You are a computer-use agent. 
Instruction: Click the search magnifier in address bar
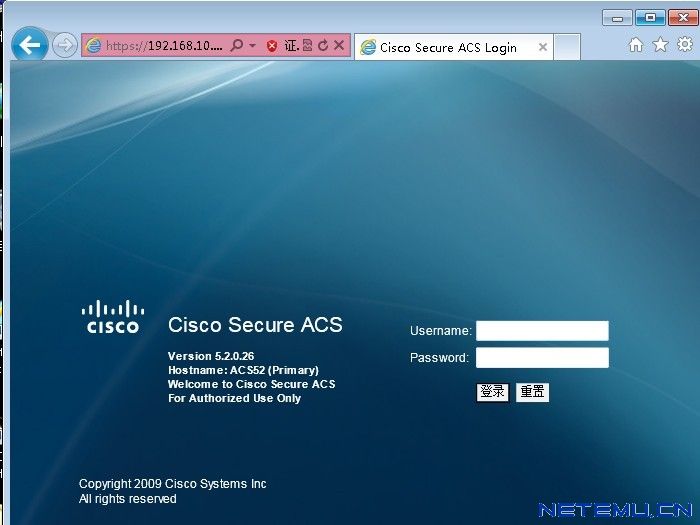coord(237,45)
